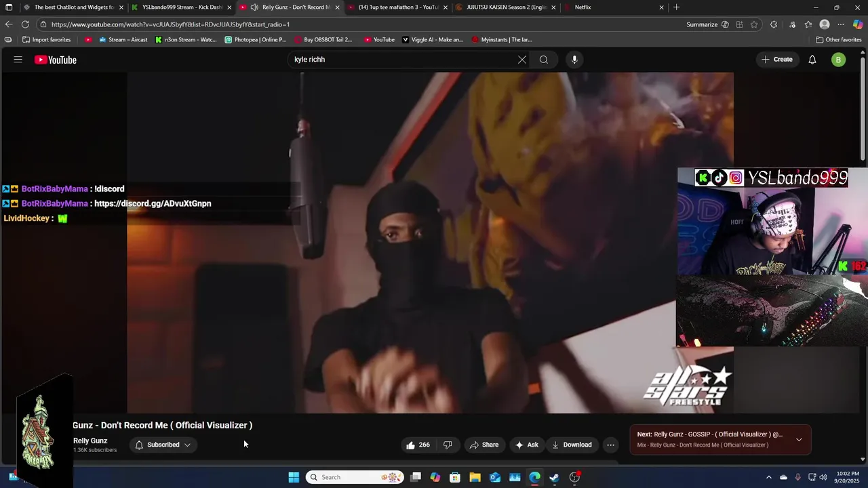The height and width of the screenshot is (488, 868).
Task: Start voice search with the microphone
Action: [x=574, y=60]
